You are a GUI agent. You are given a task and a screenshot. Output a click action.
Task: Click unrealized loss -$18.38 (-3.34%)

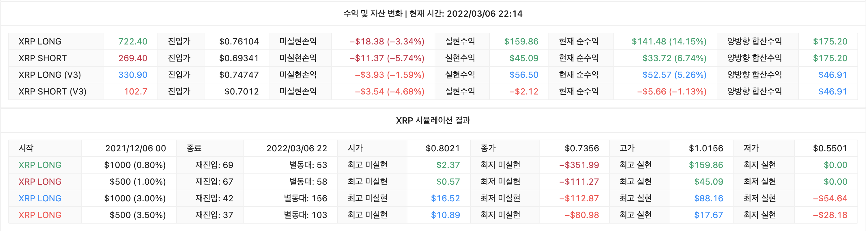tap(387, 41)
